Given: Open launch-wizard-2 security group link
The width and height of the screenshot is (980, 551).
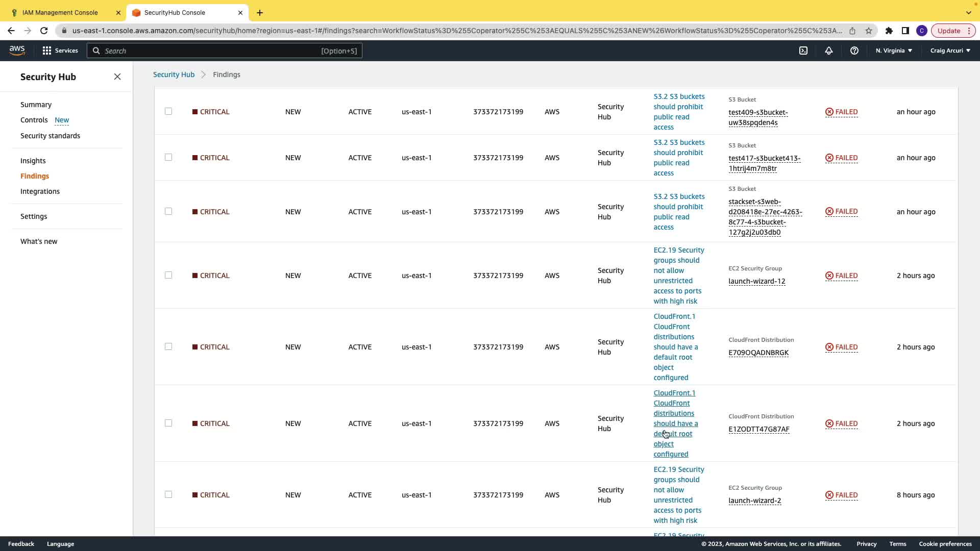Looking at the screenshot, I should click(x=754, y=500).
